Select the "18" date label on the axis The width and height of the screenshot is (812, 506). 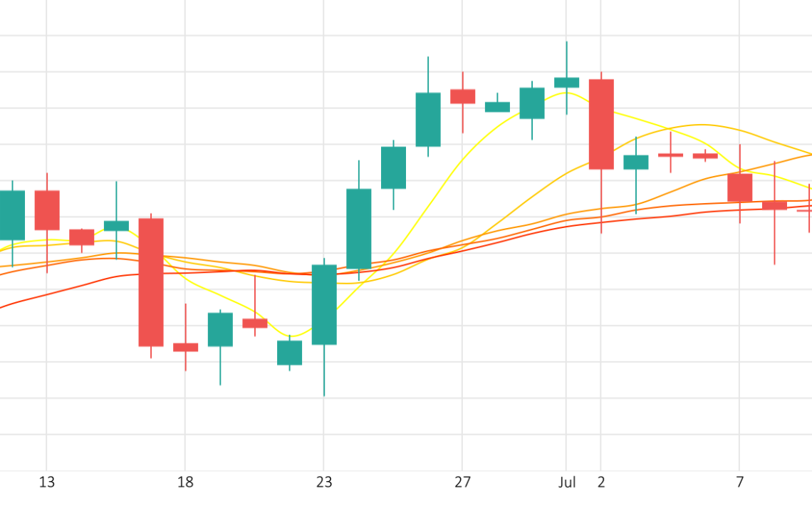tap(185, 482)
